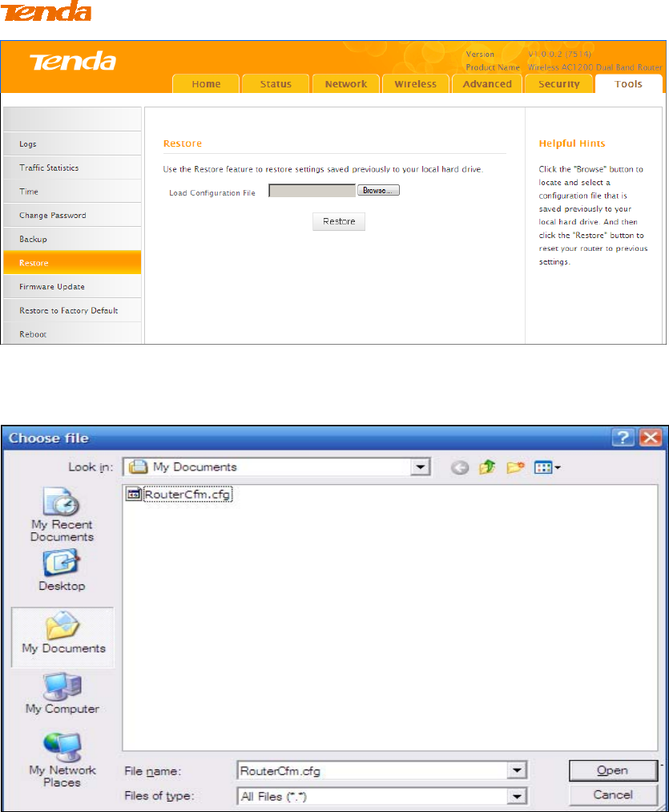Click the Cancel button in dialog
The image size is (669, 812).
[613, 795]
